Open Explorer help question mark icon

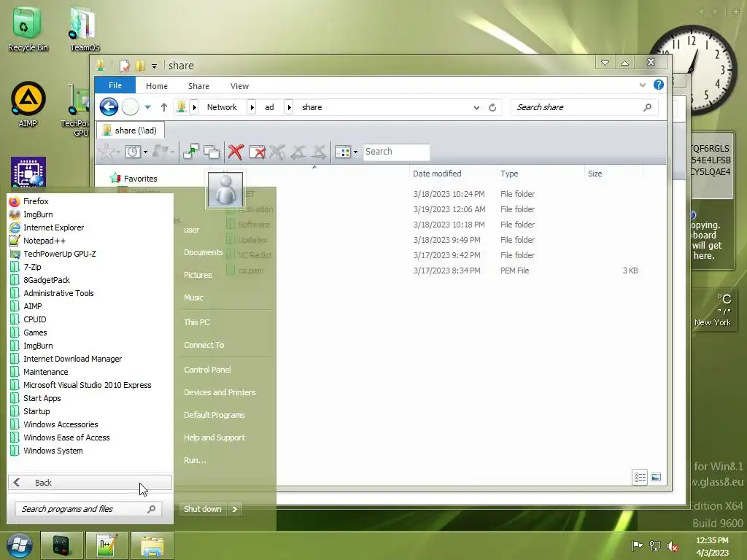659,85
